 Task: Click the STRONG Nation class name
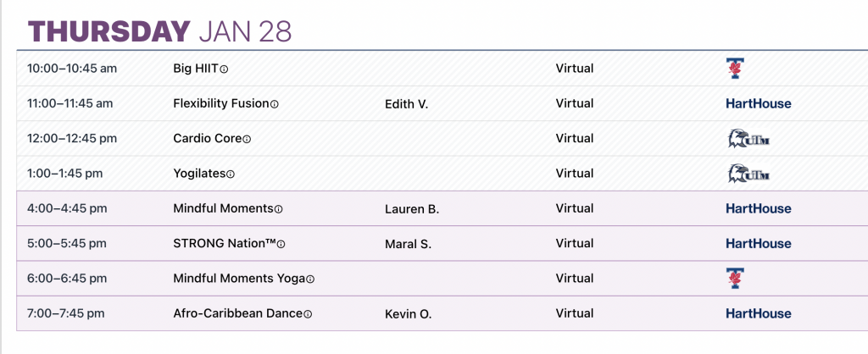click(225, 244)
